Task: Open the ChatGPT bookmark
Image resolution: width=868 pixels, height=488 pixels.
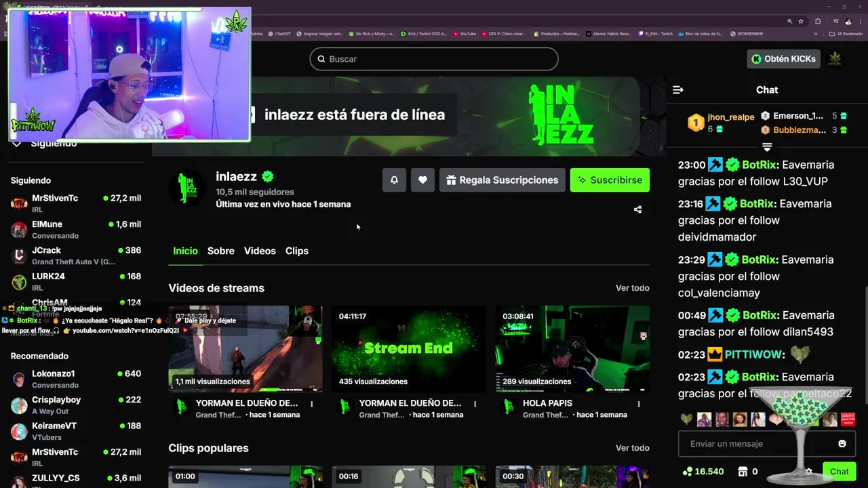Action: 280,34
